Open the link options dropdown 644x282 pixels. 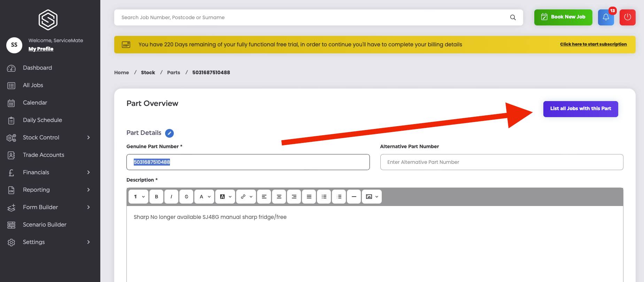[x=246, y=197]
